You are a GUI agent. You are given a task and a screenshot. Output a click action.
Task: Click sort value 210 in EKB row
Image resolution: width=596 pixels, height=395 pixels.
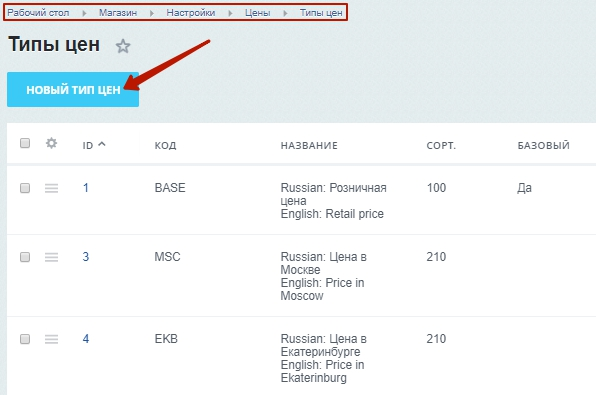coord(436,339)
